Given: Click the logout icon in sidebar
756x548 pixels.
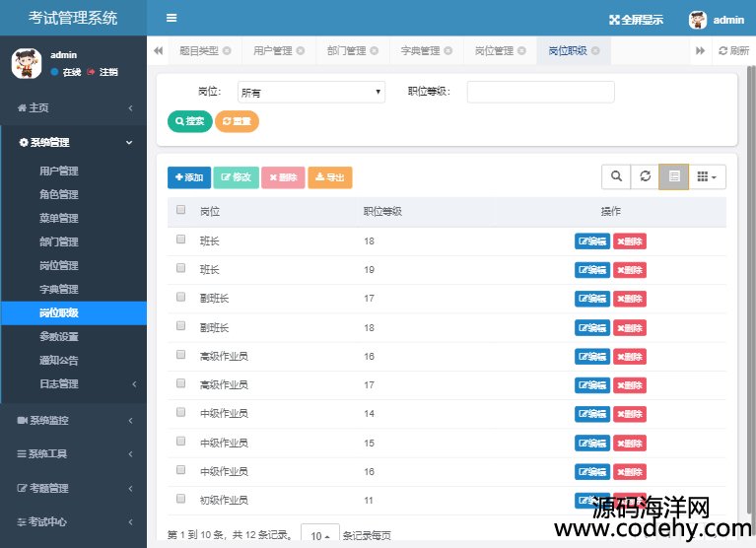Looking at the screenshot, I should (91, 72).
